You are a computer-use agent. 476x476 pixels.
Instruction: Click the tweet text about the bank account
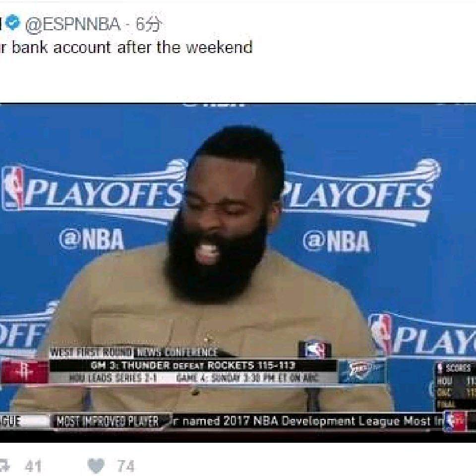(126, 48)
